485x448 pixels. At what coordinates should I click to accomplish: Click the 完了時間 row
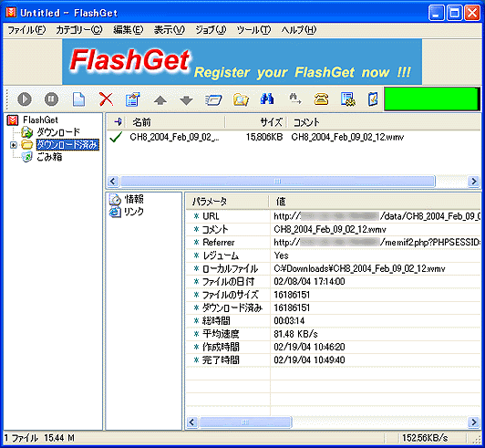tap(333, 359)
